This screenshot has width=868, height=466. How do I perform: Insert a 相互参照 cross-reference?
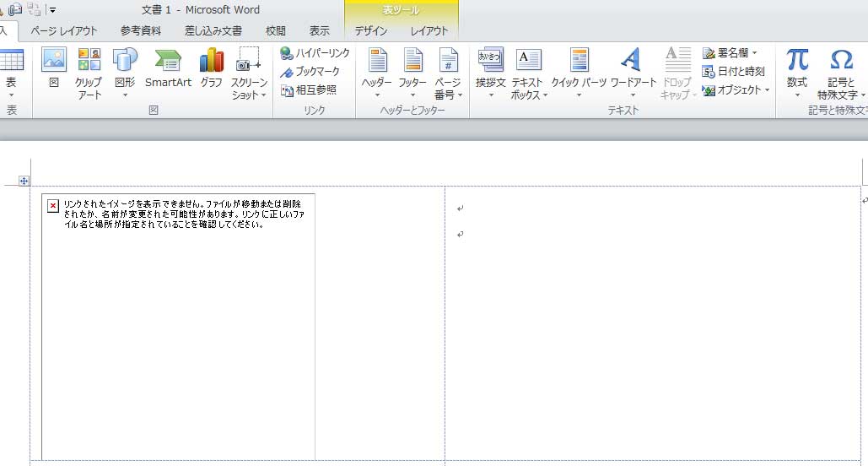coord(309,90)
